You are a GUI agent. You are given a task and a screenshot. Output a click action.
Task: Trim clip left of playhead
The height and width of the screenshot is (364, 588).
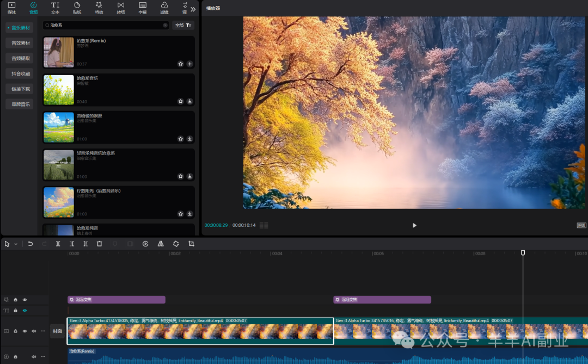(72, 244)
